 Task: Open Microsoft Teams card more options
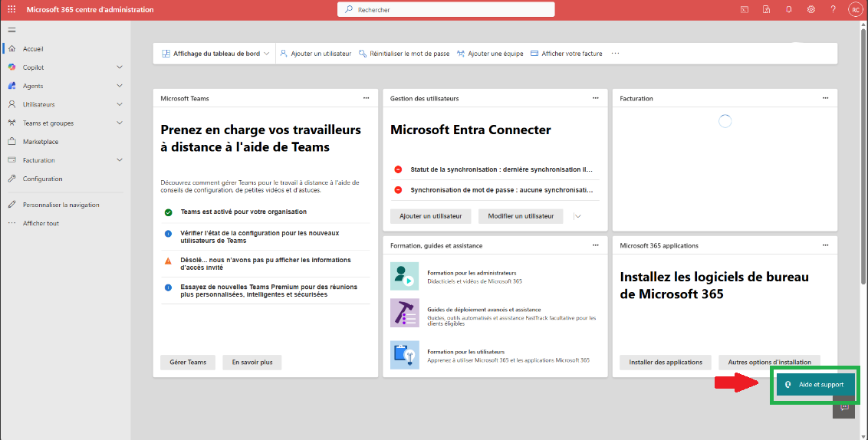pyautogui.click(x=366, y=98)
